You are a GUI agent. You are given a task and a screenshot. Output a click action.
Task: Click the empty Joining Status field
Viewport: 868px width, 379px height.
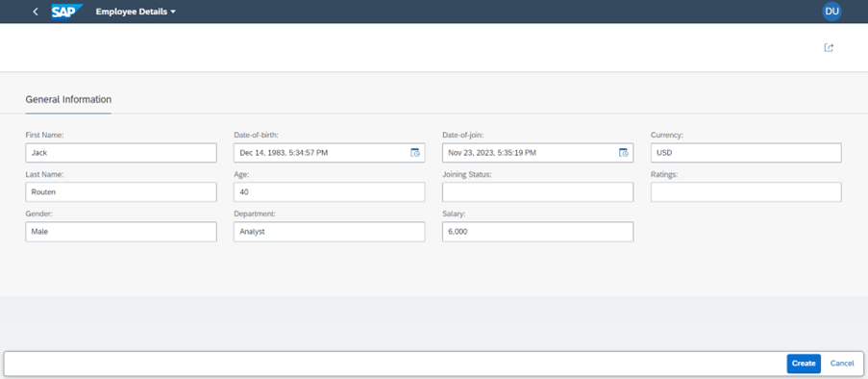tap(537, 192)
